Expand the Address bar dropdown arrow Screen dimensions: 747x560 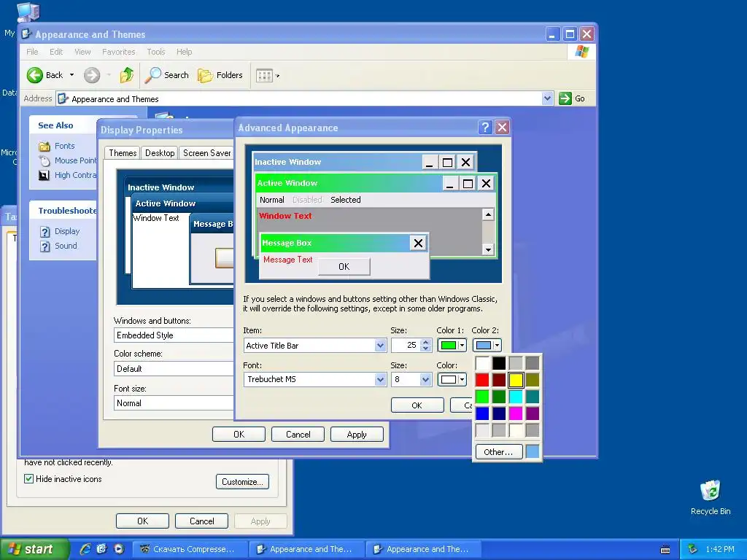click(547, 98)
